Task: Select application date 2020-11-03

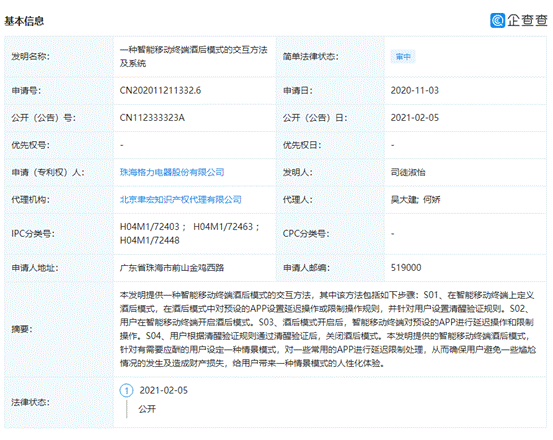Action: [414, 91]
